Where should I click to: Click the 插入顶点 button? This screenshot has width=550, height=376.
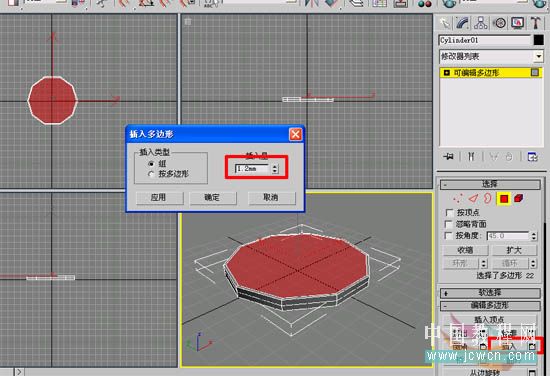(489, 320)
